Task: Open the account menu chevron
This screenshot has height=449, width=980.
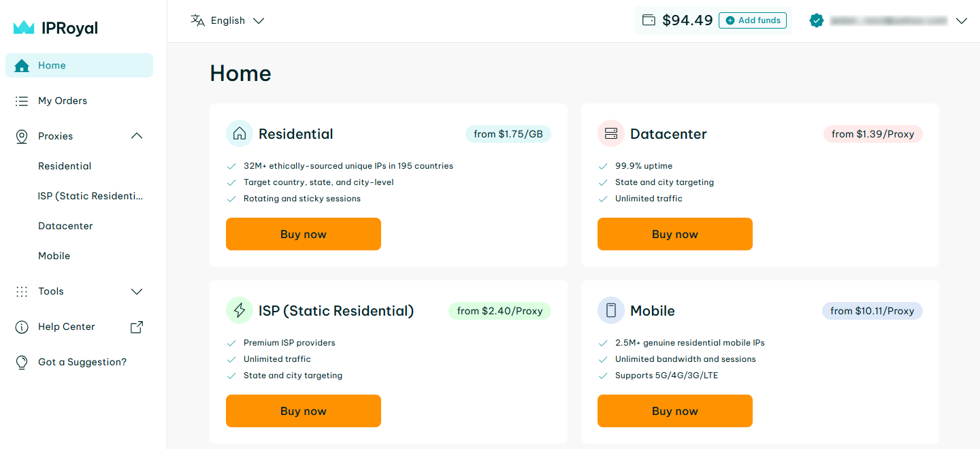Action: point(961,21)
